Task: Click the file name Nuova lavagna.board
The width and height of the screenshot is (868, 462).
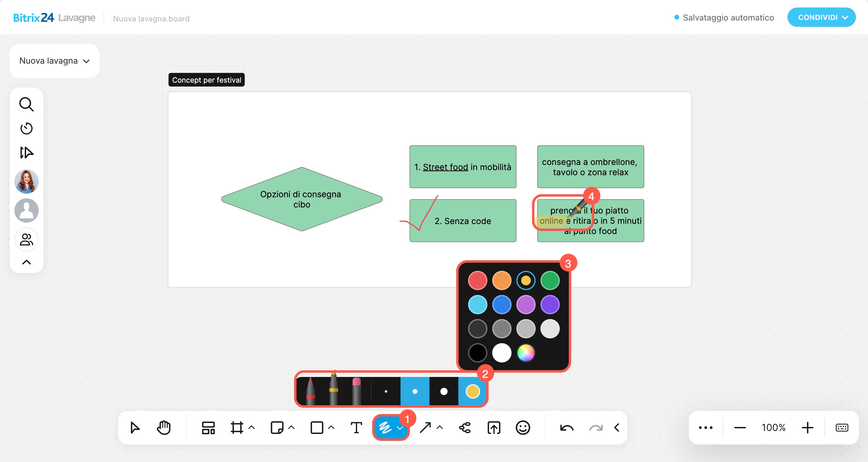Action: [151, 18]
